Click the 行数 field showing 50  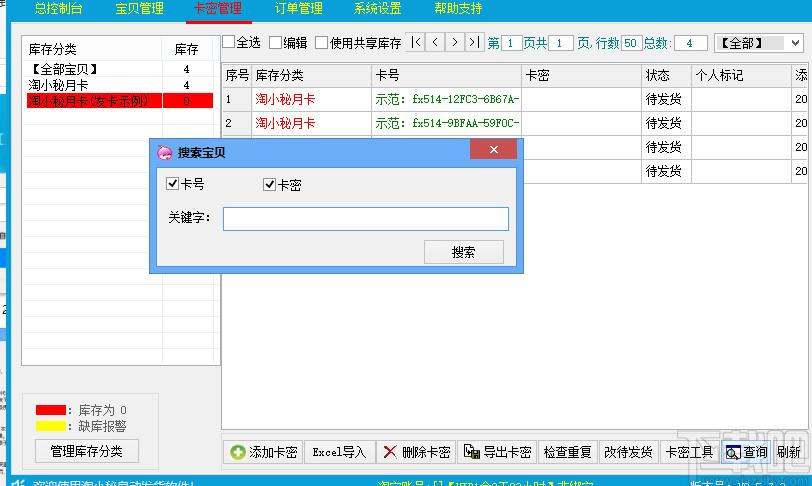[631, 43]
